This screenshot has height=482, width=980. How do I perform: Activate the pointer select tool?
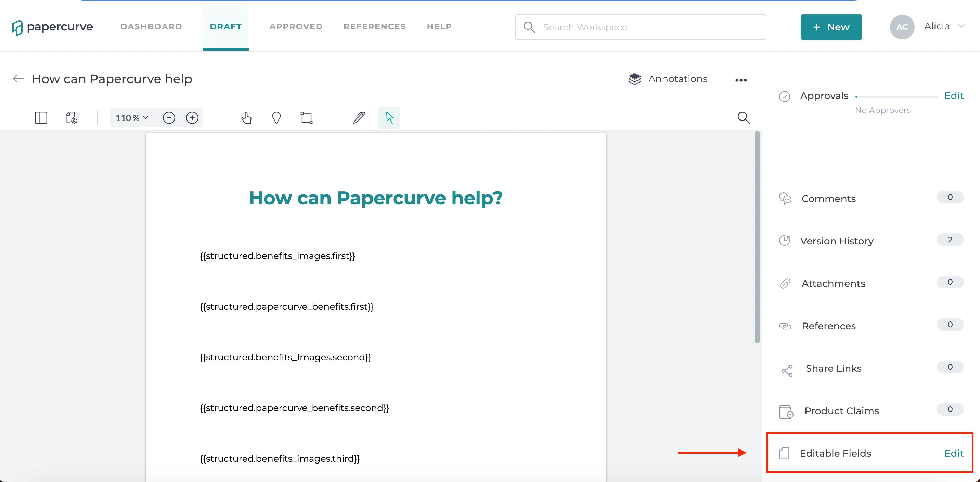coord(389,118)
